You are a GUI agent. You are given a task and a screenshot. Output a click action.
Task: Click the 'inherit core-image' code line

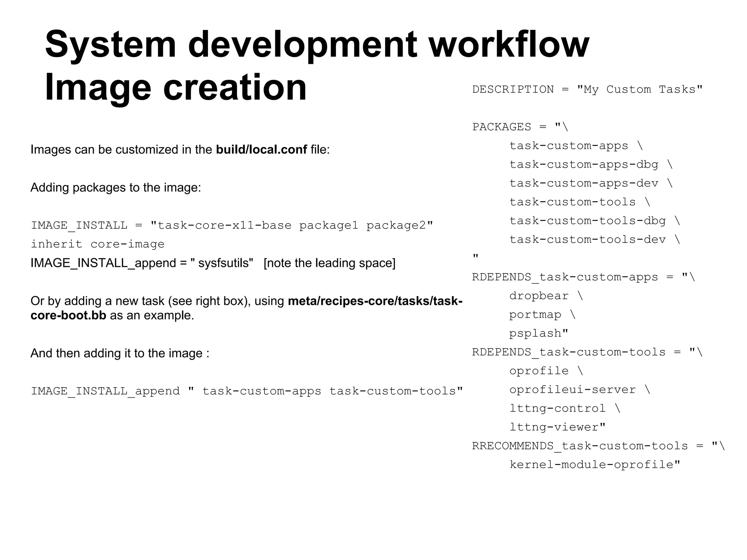click(97, 244)
